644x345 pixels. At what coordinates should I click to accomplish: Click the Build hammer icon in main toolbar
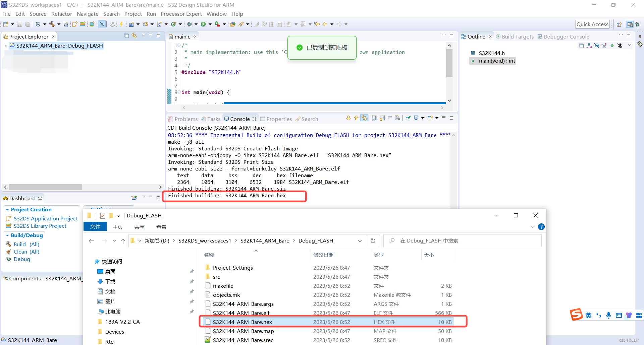tap(52, 24)
